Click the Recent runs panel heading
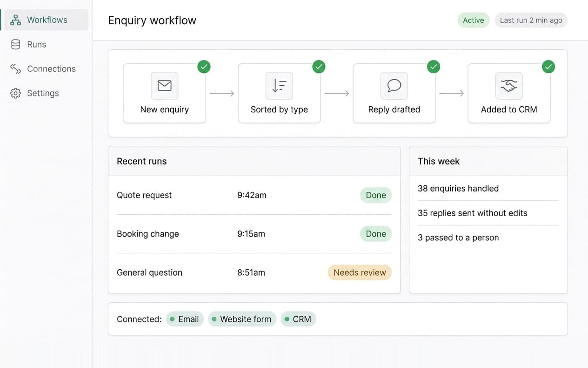Image resolution: width=588 pixels, height=368 pixels. pyautogui.click(x=141, y=161)
